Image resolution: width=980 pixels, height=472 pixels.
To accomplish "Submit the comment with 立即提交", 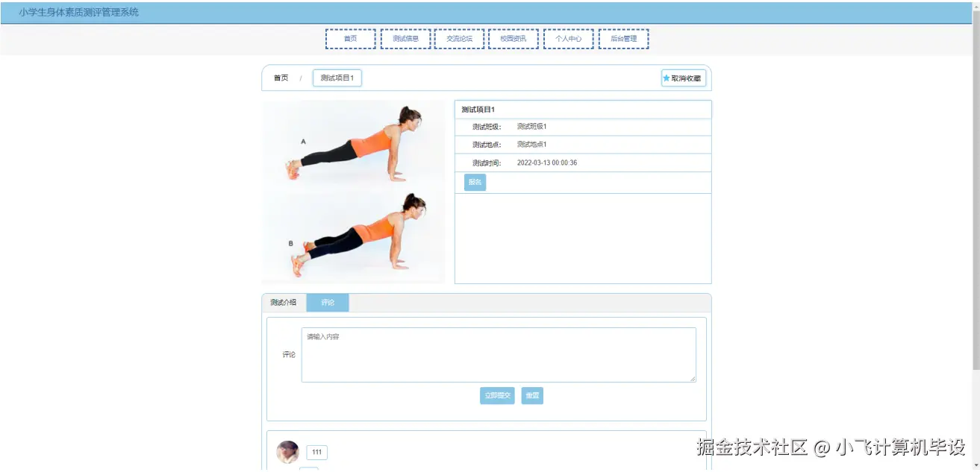I will point(497,395).
